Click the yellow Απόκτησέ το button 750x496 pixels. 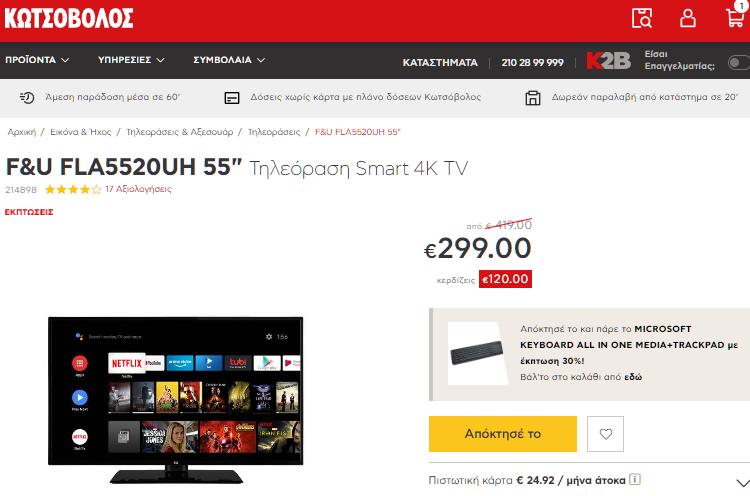[503, 434]
